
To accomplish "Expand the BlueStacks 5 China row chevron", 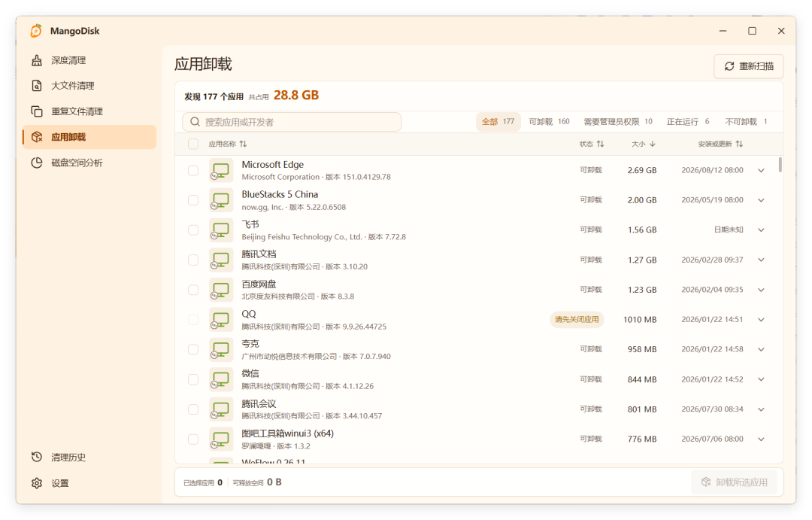I will click(x=761, y=200).
